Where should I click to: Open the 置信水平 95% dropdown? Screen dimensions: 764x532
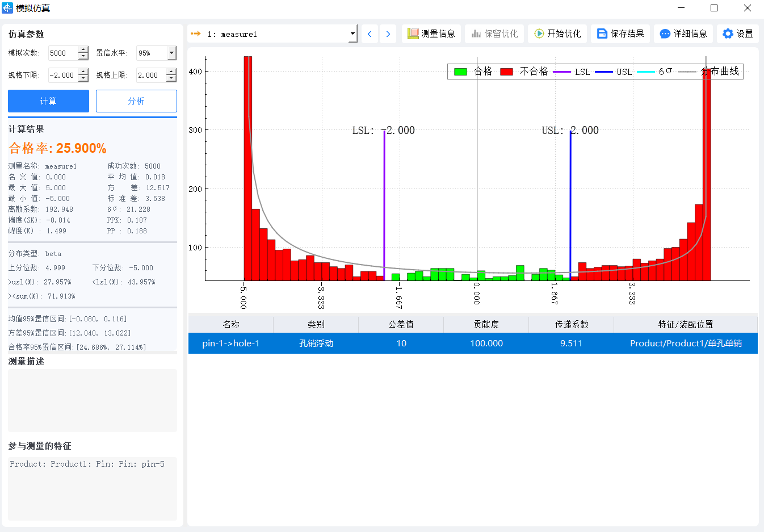click(x=171, y=53)
